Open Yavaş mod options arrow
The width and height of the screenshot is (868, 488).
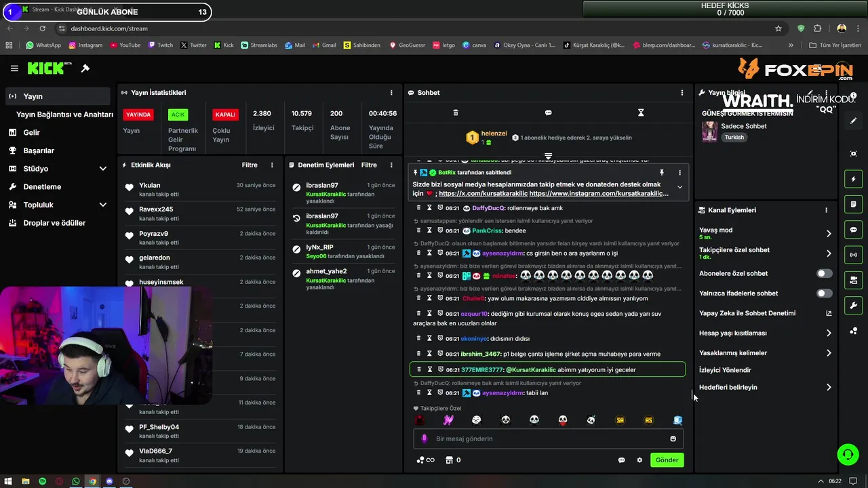click(x=829, y=234)
